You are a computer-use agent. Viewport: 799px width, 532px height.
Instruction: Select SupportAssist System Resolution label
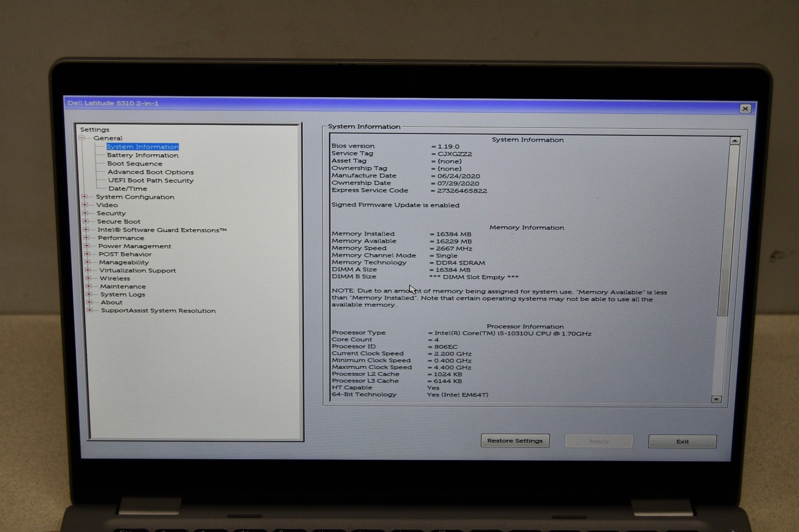click(x=158, y=310)
